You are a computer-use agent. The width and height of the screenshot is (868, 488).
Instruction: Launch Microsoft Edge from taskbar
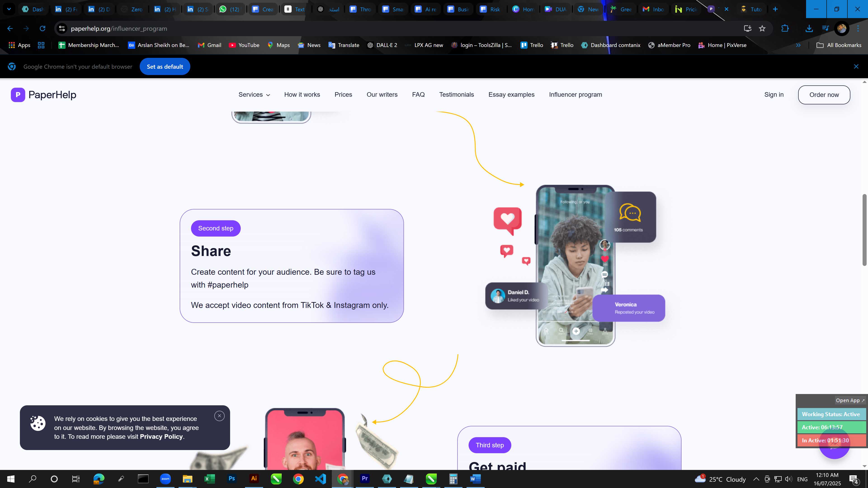pos(99,479)
